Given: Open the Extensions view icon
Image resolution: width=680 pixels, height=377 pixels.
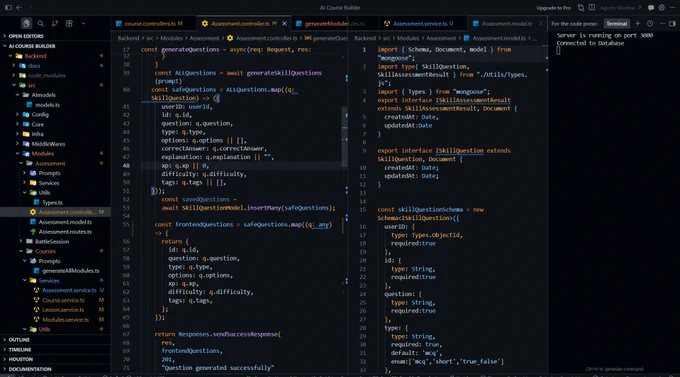Looking at the screenshot, I should click(x=69, y=23).
